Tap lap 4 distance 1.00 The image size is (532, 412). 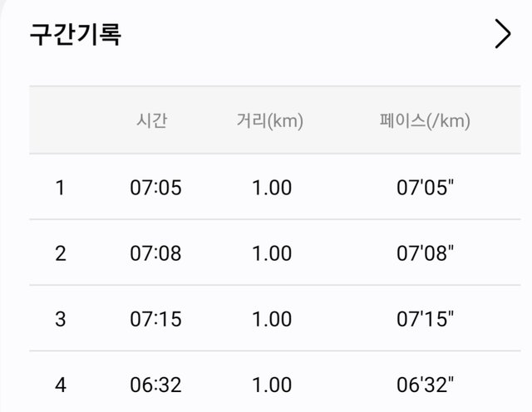[272, 385]
